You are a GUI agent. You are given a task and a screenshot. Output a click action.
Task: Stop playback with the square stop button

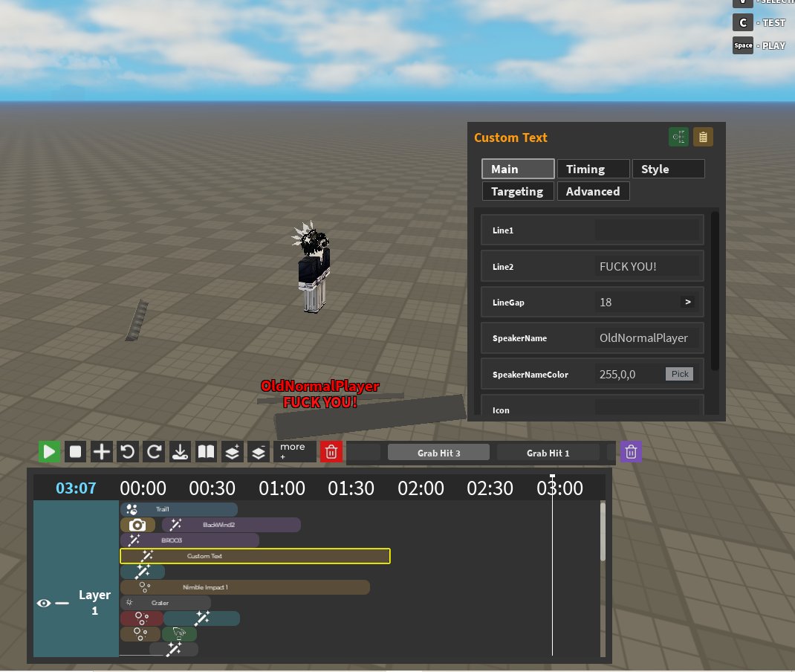76,451
